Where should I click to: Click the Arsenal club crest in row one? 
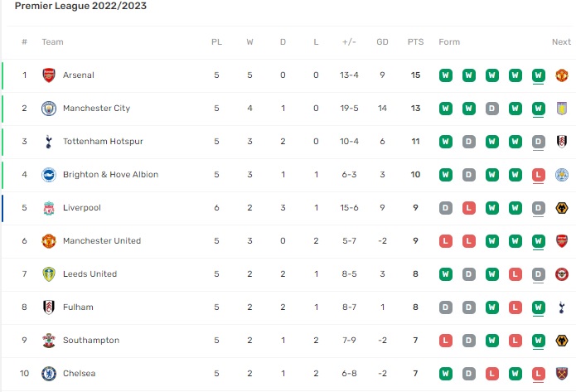49,75
